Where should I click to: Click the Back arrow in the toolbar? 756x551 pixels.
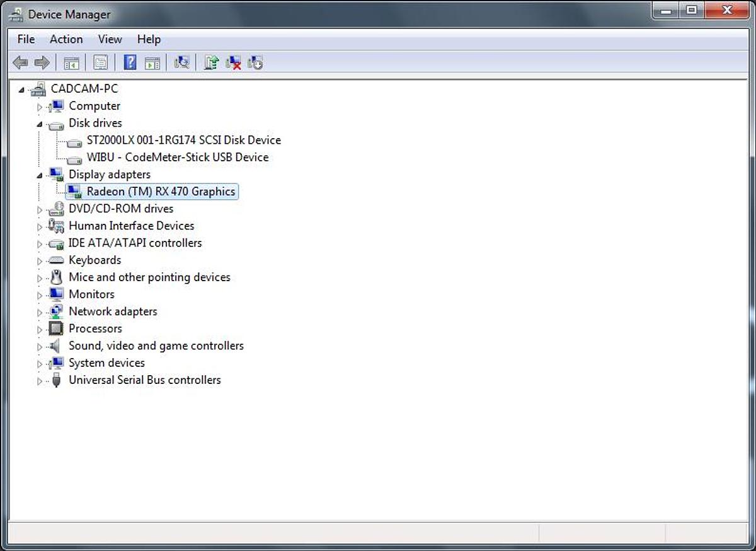[20, 62]
